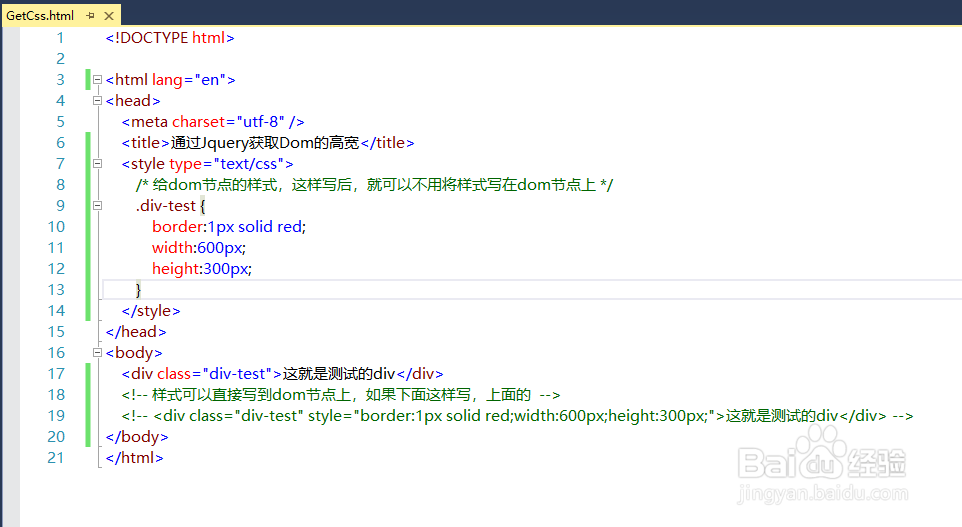Screen dimensions: 962x527
Task: Collapse the style type="text/css" block
Action: (97, 164)
